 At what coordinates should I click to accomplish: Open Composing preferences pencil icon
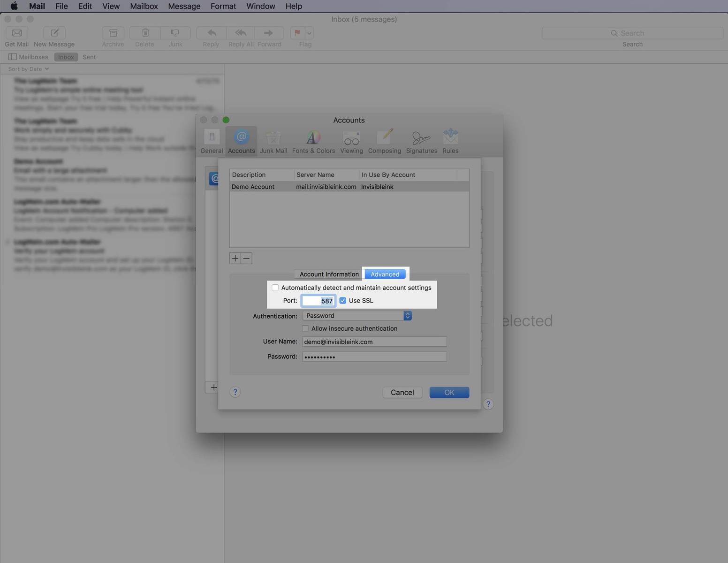click(x=385, y=141)
